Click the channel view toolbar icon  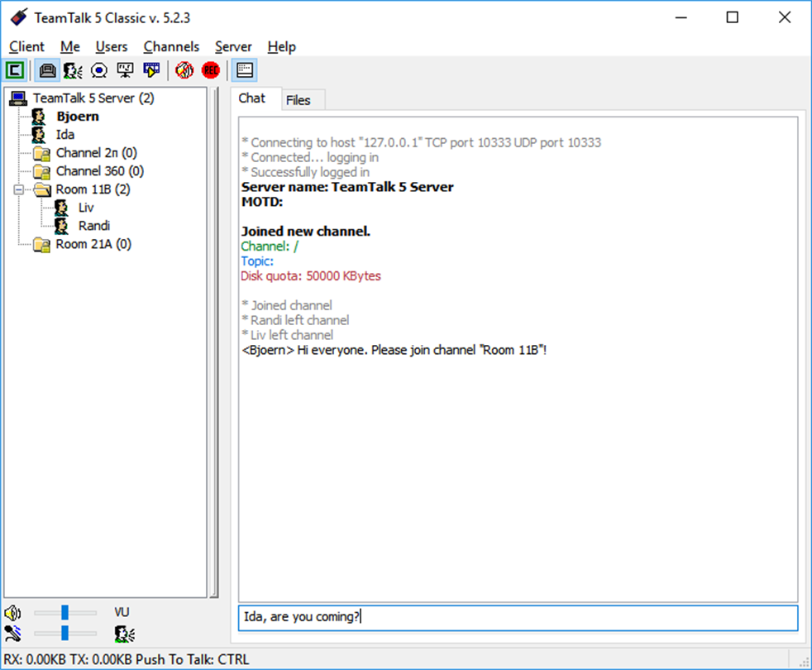(245, 70)
